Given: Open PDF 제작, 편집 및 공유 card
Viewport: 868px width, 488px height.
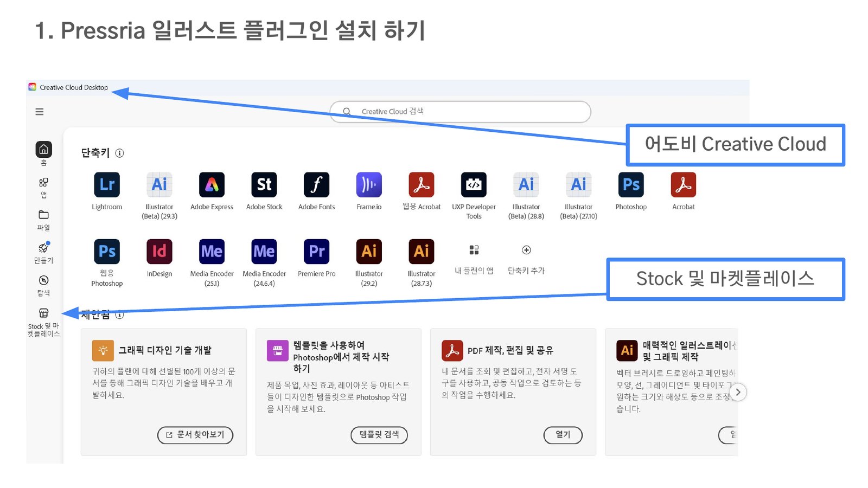Looking at the screenshot, I should [513, 392].
